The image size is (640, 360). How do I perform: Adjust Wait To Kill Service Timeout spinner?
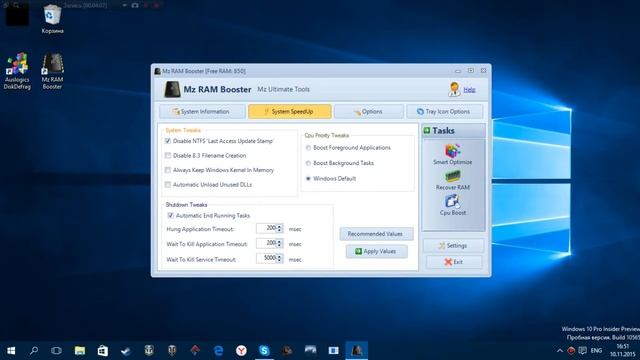point(280,258)
